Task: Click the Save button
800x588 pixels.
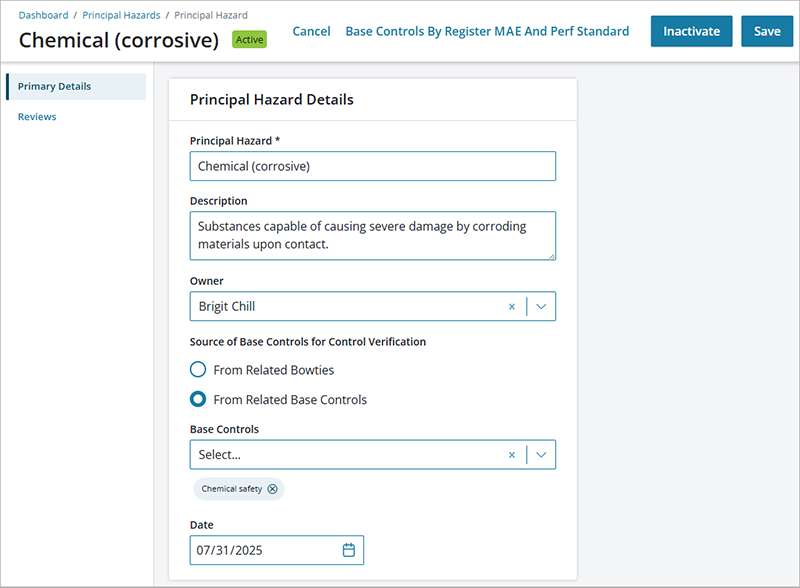Action: [x=767, y=31]
